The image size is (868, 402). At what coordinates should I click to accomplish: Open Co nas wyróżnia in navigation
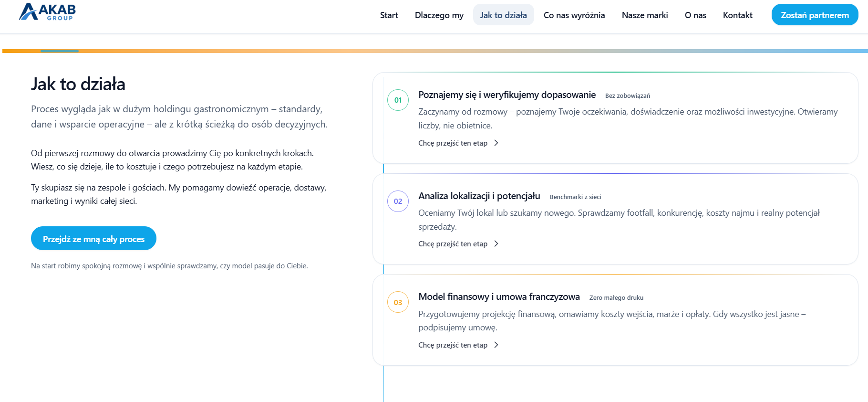pyautogui.click(x=574, y=15)
